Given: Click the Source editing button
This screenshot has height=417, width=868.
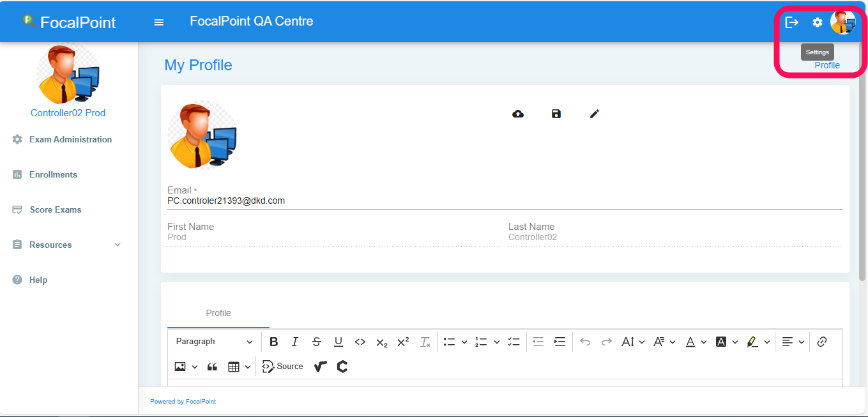Looking at the screenshot, I should click(x=282, y=367).
